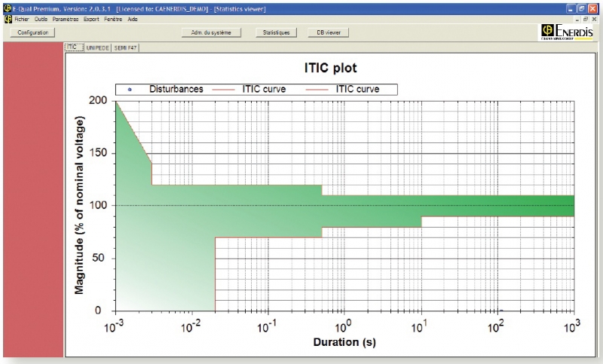Open Adm. du système
Viewport: 603px width, 364px height.
point(212,33)
